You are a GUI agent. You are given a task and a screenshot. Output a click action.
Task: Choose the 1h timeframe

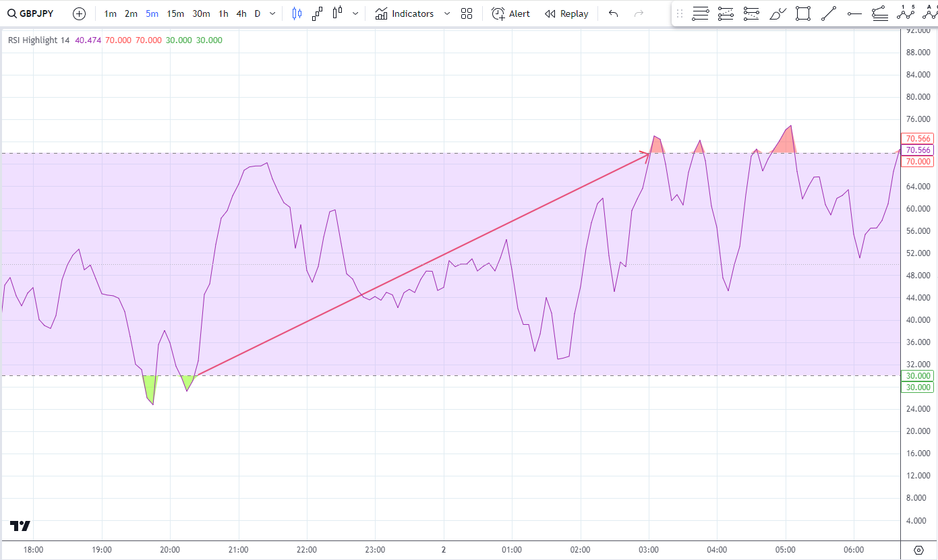223,13
